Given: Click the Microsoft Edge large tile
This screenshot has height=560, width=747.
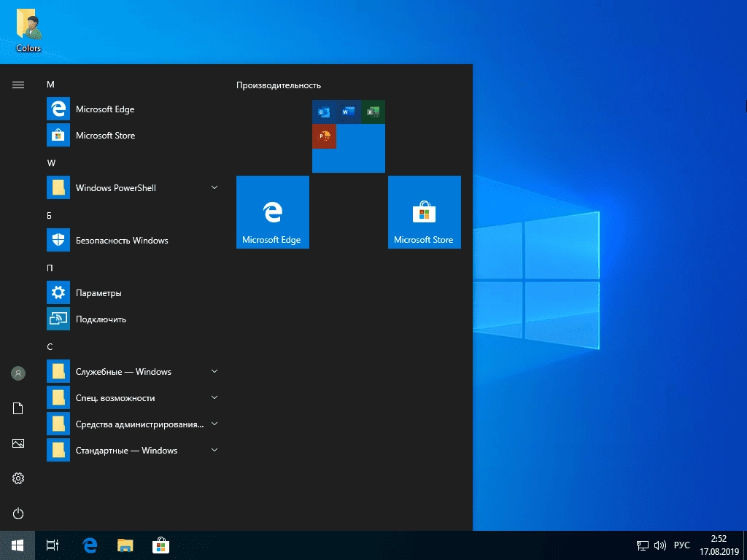Looking at the screenshot, I should (x=273, y=212).
